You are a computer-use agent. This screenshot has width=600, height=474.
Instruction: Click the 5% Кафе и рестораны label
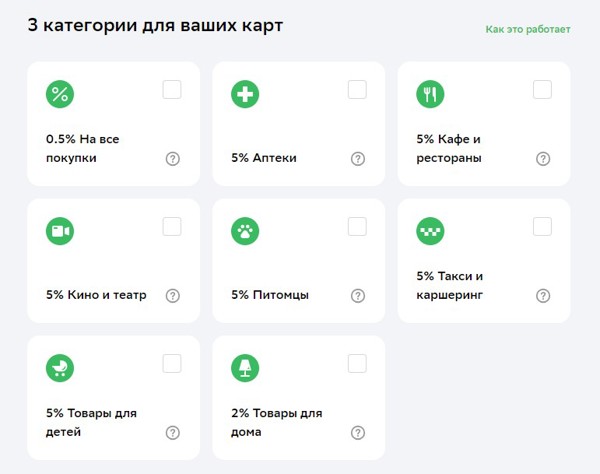[449, 148]
